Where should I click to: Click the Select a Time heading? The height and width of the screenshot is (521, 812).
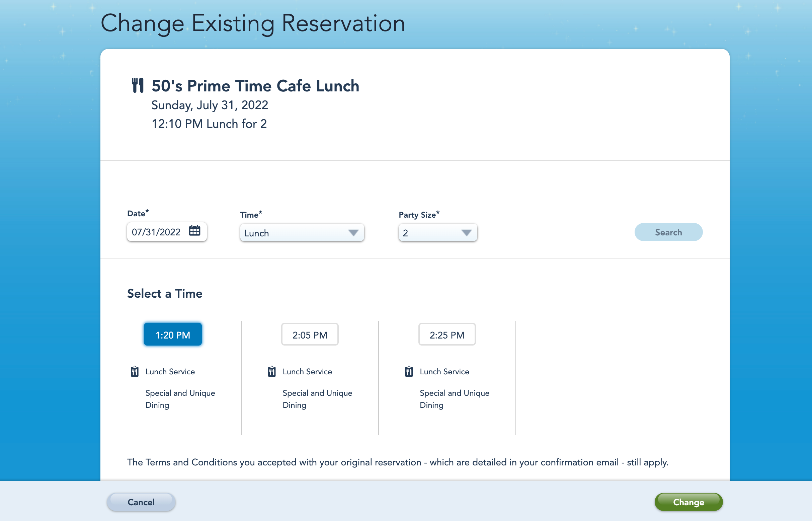pos(165,294)
